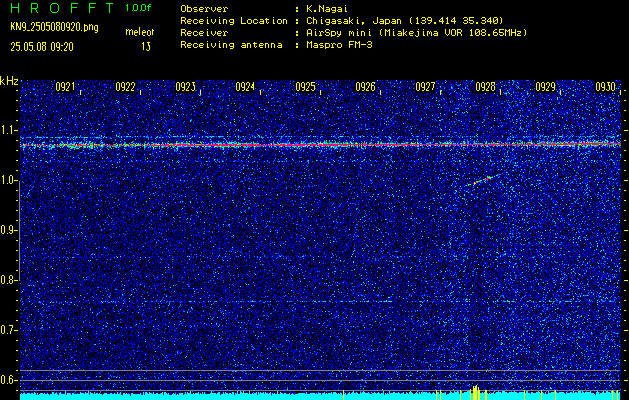Jump to the 0923 time marker
629x400 pixels.
pyautogui.click(x=185, y=87)
